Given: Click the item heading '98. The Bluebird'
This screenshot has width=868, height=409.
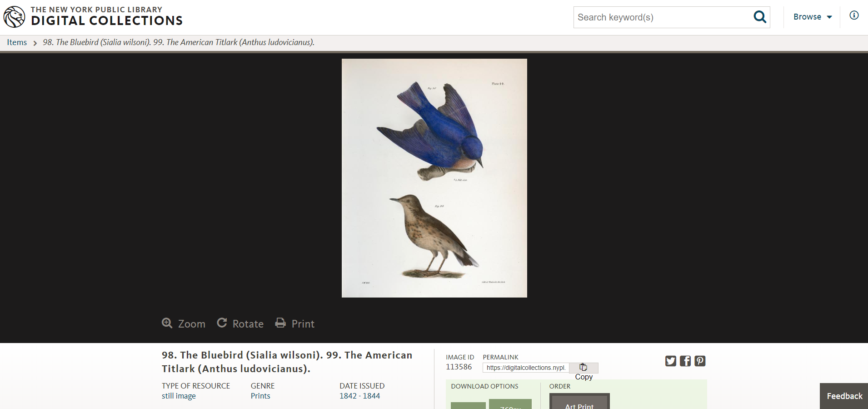Looking at the screenshot, I should click(x=287, y=362).
